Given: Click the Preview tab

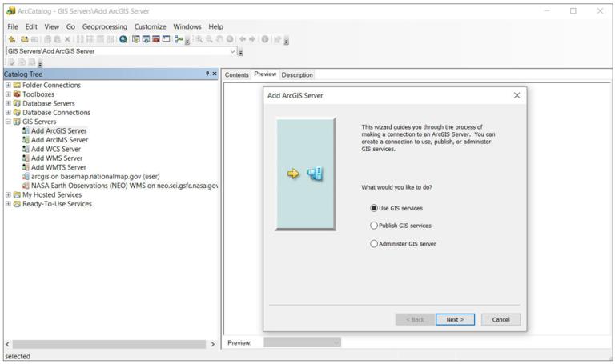Looking at the screenshot, I should tap(265, 74).
